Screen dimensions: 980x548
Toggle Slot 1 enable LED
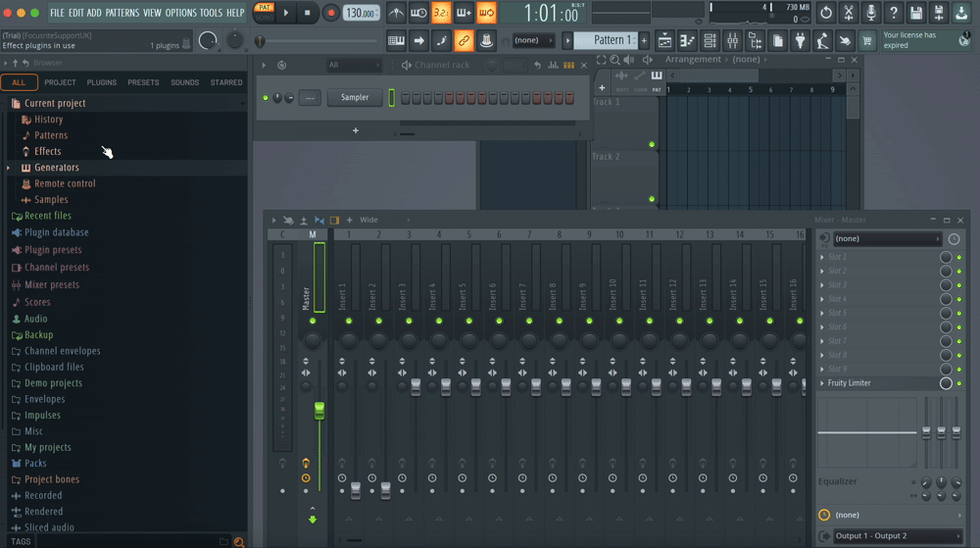coord(959,257)
